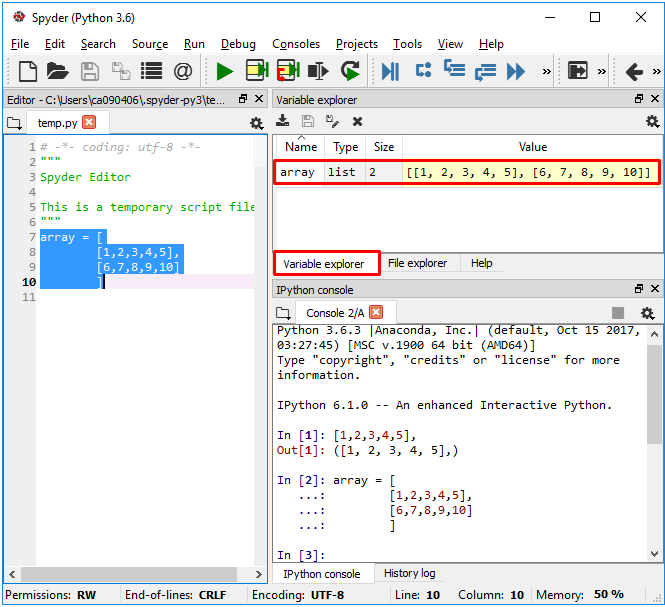
Task: Import data icon in Variable explorer
Action: click(282, 121)
